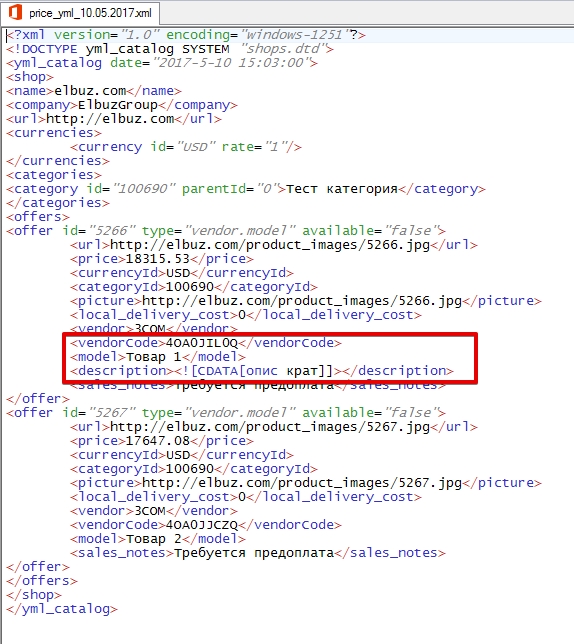Click the offer id 5267 line

(x=226, y=413)
